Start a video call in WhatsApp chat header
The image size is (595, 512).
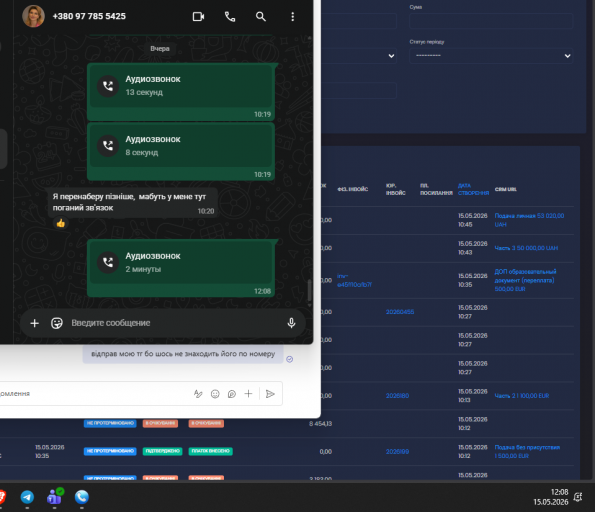[x=198, y=17]
